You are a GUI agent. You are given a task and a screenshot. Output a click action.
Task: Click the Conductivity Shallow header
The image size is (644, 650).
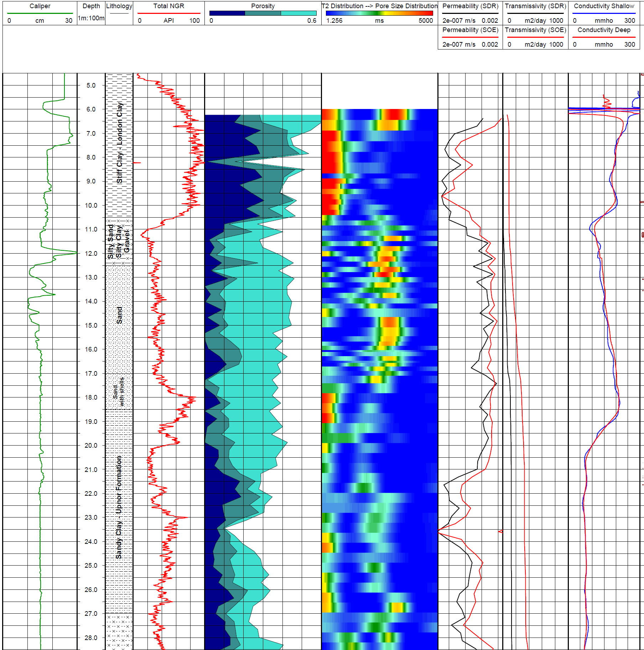pos(604,6)
